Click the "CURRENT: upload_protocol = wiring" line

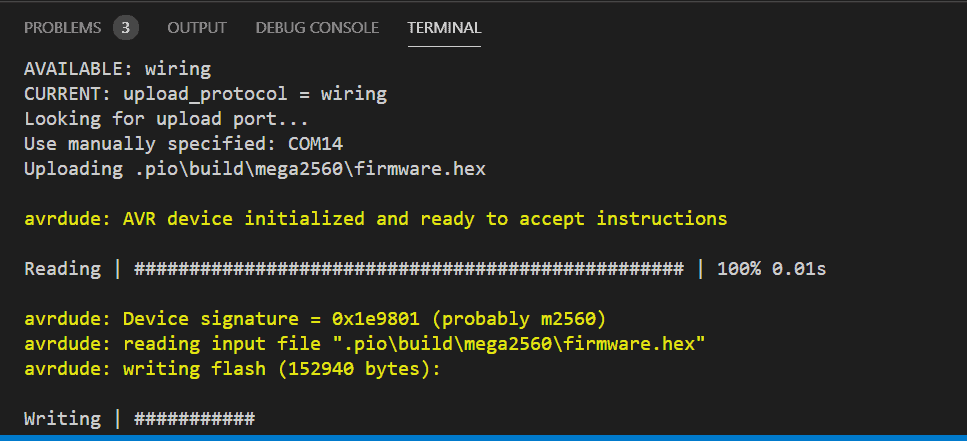pos(205,94)
